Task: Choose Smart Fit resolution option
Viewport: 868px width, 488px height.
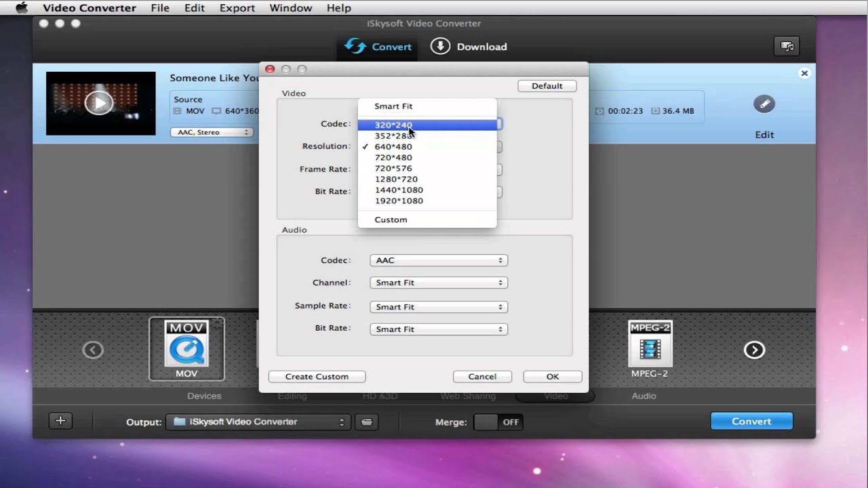Action: point(427,106)
